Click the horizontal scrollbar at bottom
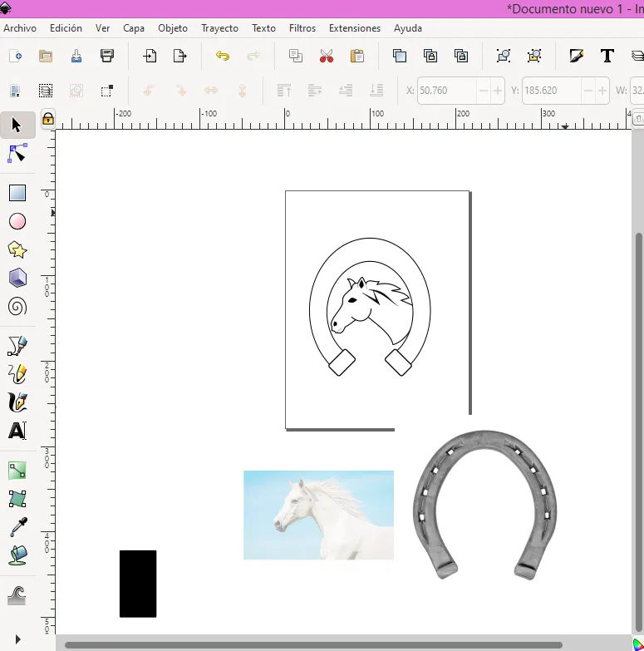The image size is (644, 651). (313, 645)
